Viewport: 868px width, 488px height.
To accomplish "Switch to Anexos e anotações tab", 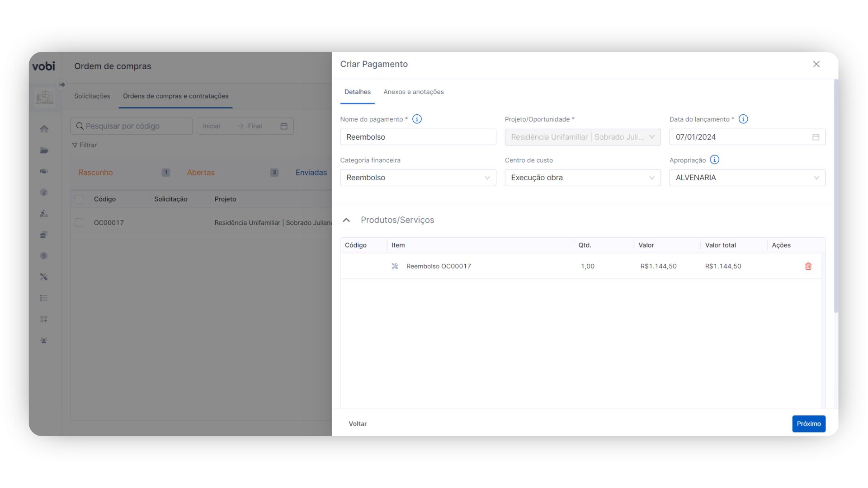I will point(413,92).
